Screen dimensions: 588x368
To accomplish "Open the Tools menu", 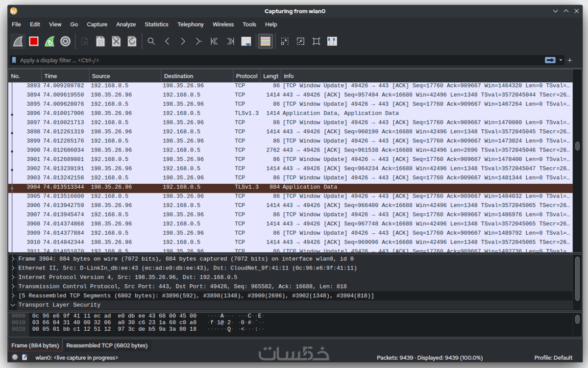I will click(249, 25).
